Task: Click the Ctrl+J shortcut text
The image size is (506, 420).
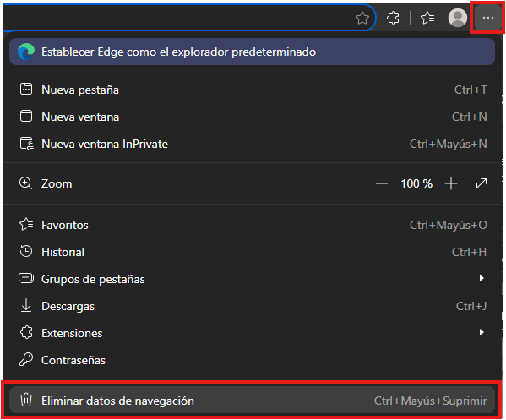Action: (471, 306)
